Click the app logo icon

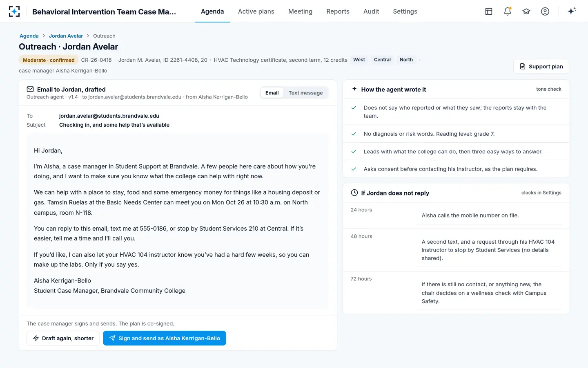tap(14, 11)
